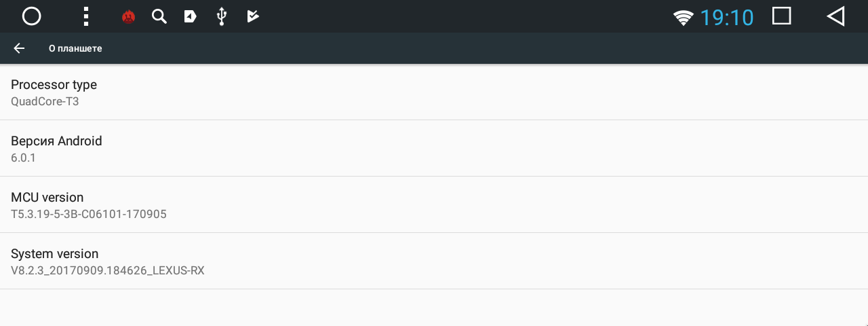Image resolution: width=868 pixels, height=326 pixels.
Task: Tap the circular Home button
Action: (32, 16)
